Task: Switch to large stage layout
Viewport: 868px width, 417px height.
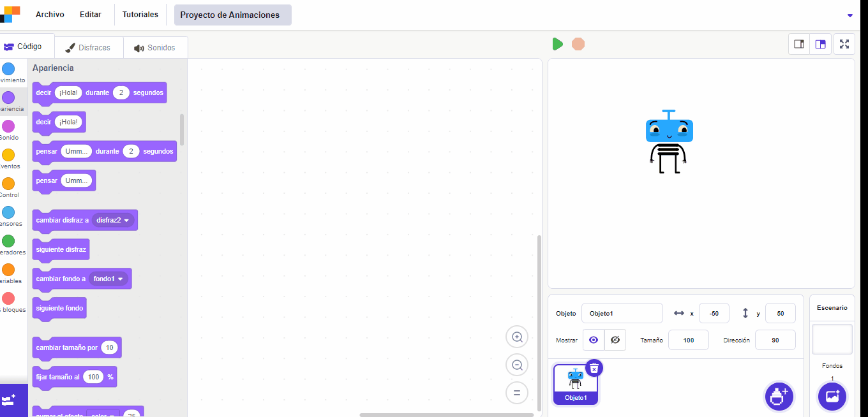Action: [x=821, y=44]
